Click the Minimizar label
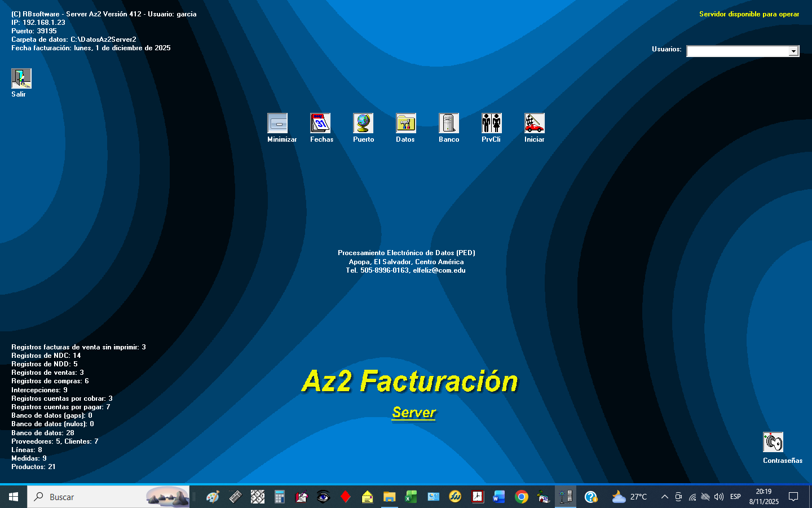The width and height of the screenshot is (812, 508). click(x=282, y=139)
